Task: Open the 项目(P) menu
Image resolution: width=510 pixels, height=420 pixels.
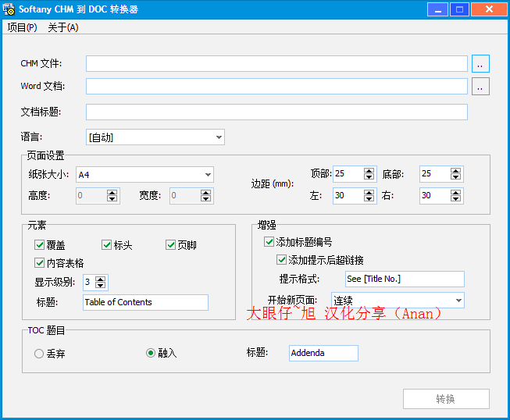Action: [22, 27]
